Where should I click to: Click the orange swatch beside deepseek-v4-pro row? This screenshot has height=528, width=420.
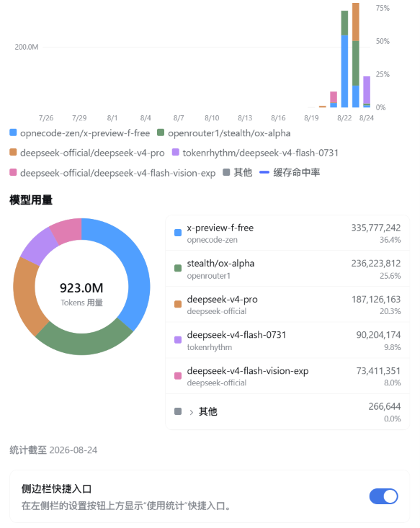click(178, 304)
